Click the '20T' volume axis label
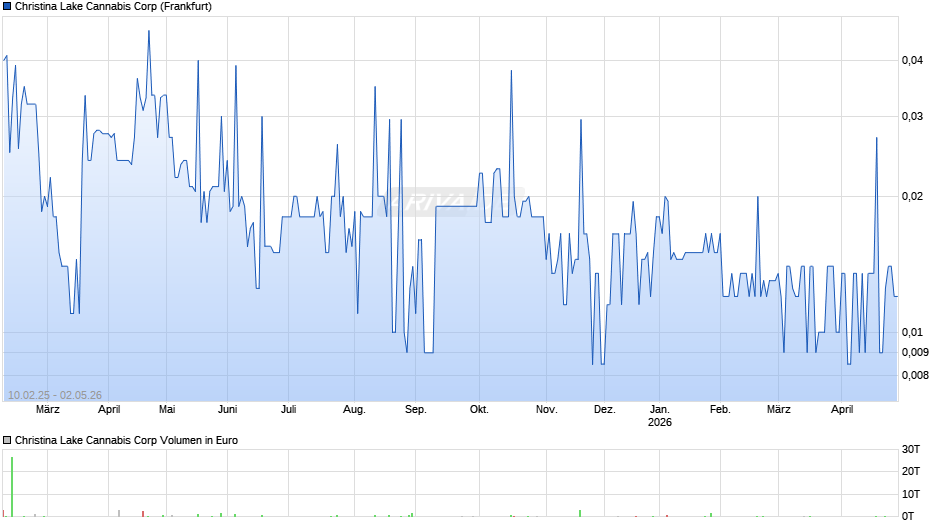This screenshot has width=940, height=526. point(911,471)
